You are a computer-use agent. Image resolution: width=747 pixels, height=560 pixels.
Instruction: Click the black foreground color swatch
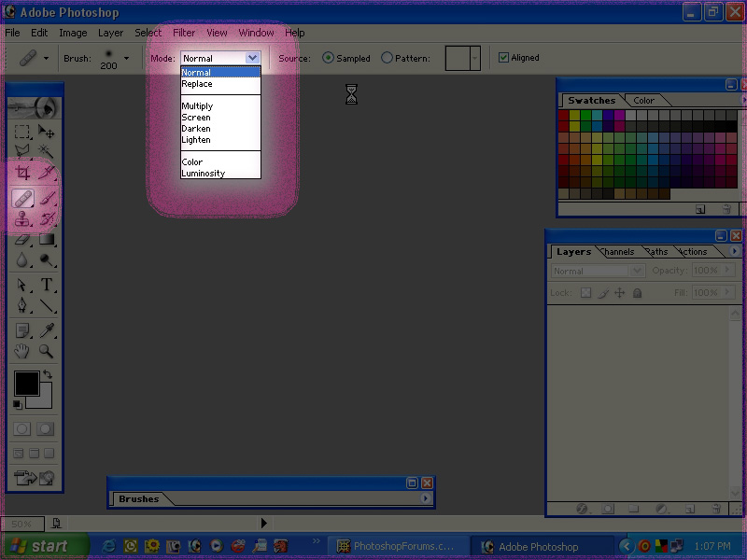[25, 383]
